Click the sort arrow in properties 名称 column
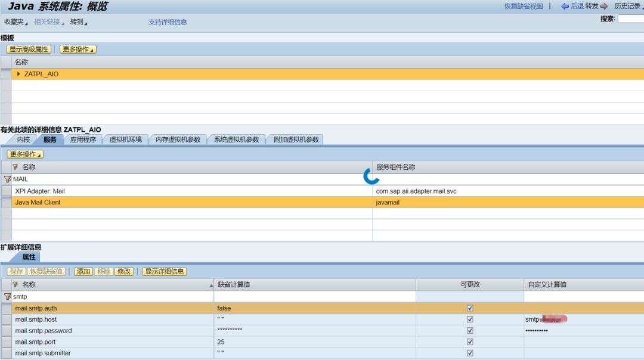This screenshot has height=360, width=644. coord(211,285)
